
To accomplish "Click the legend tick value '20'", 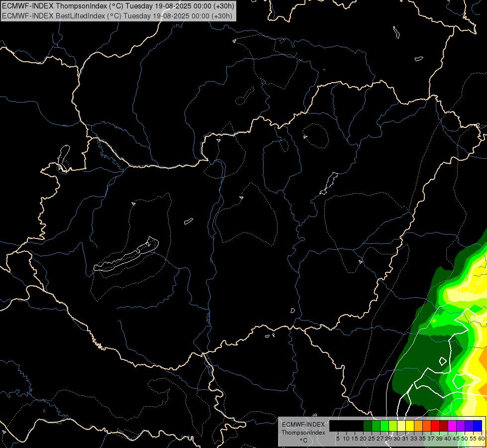I will tap(363, 439).
